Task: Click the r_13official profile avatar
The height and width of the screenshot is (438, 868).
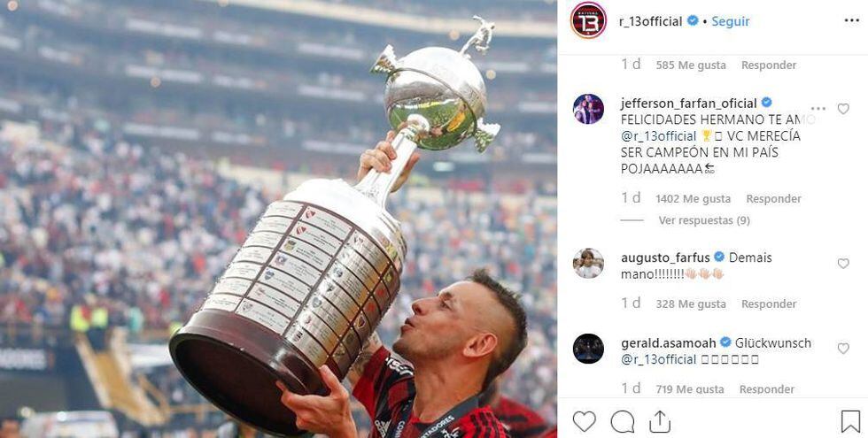Action: point(588,20)
